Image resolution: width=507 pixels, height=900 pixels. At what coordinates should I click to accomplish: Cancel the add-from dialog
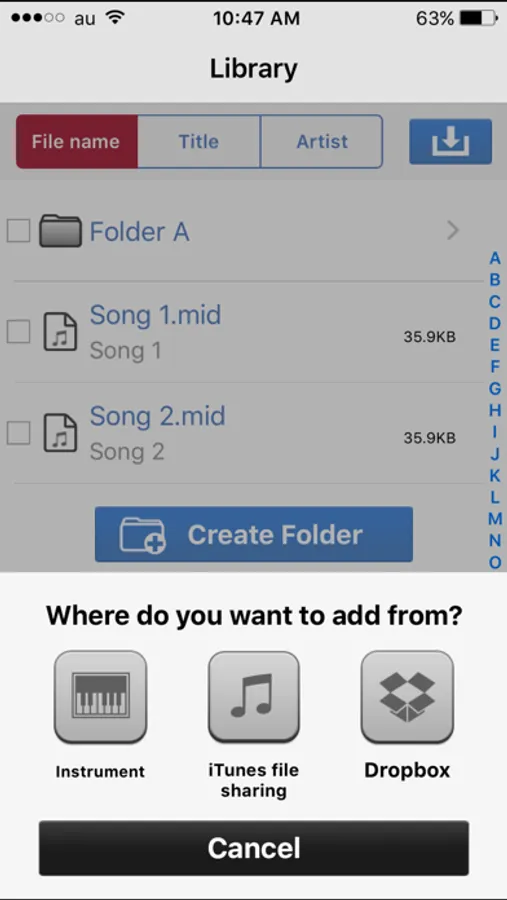pos(254,848)
